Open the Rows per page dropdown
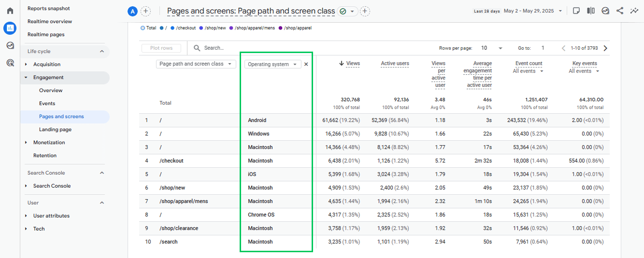This screenshot has width=644, height=258. 492,48
